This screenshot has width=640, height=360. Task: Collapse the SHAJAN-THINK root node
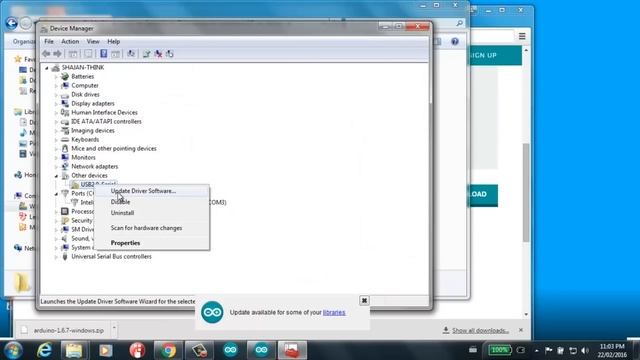coord(47,68)
